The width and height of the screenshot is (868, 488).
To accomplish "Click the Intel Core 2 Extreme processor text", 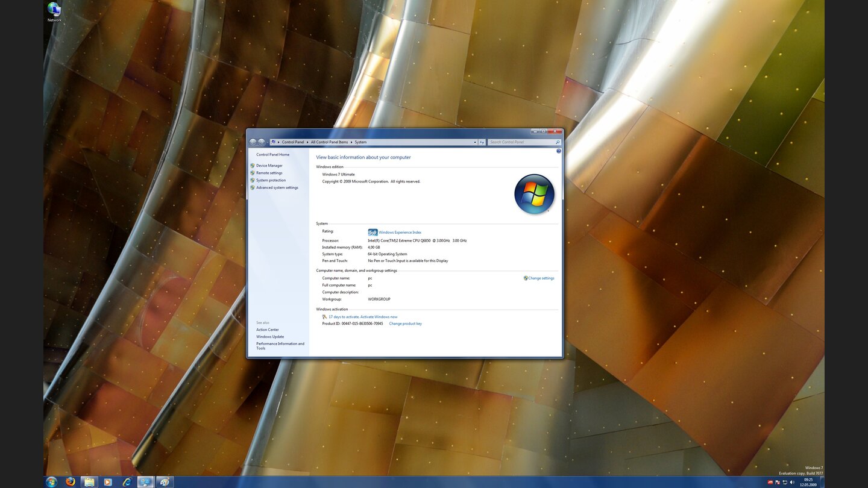I will 417,240.
